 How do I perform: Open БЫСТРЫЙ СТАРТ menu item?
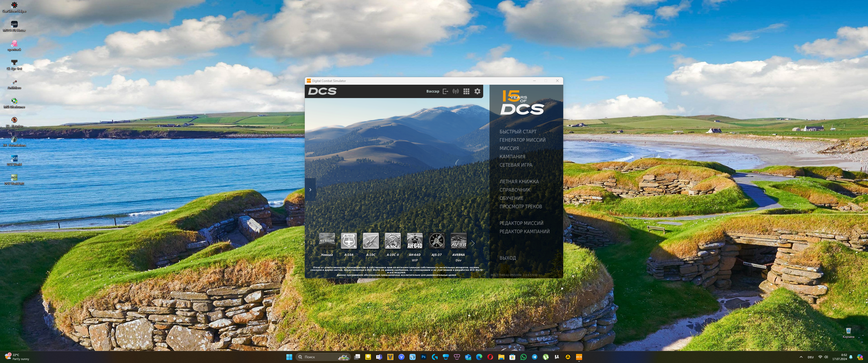click(x=518, y=132)
